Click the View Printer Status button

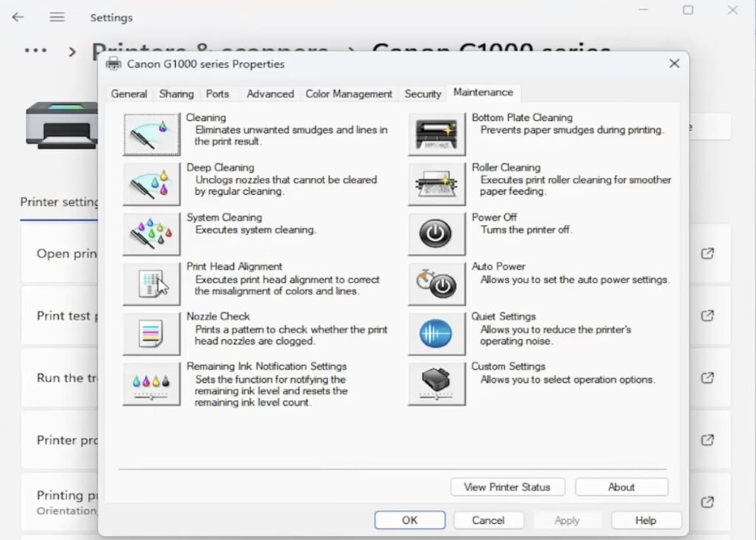[507, 487]
